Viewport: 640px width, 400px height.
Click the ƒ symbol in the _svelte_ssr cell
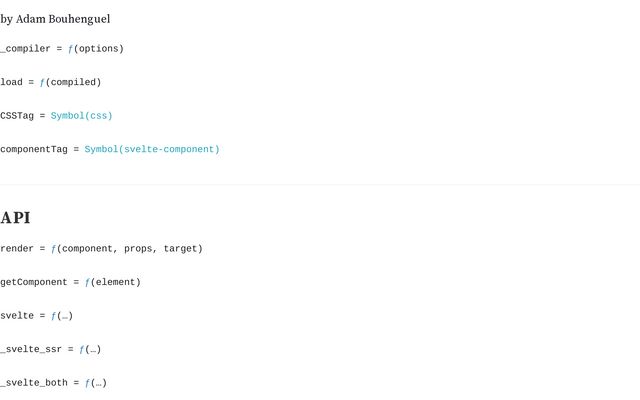(82, 349)
